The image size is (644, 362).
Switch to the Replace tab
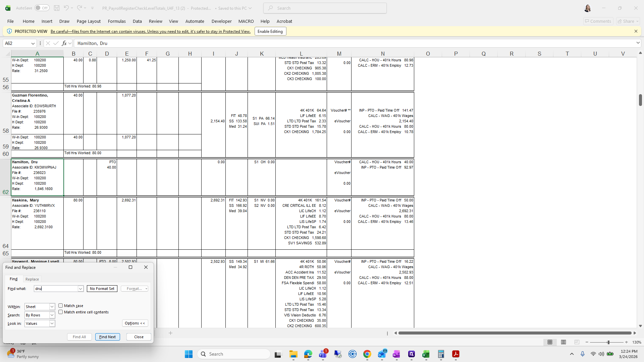[32, 279]
